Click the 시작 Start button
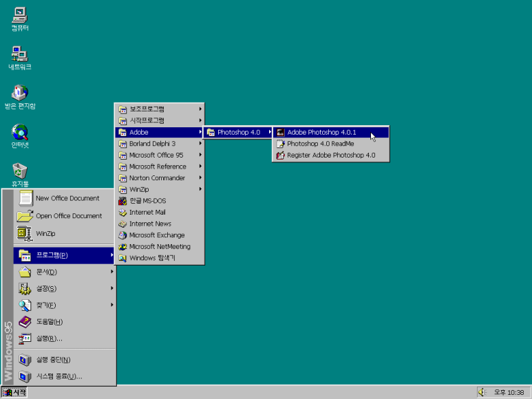Screen dimensions: 532x399 coord(14,392)
